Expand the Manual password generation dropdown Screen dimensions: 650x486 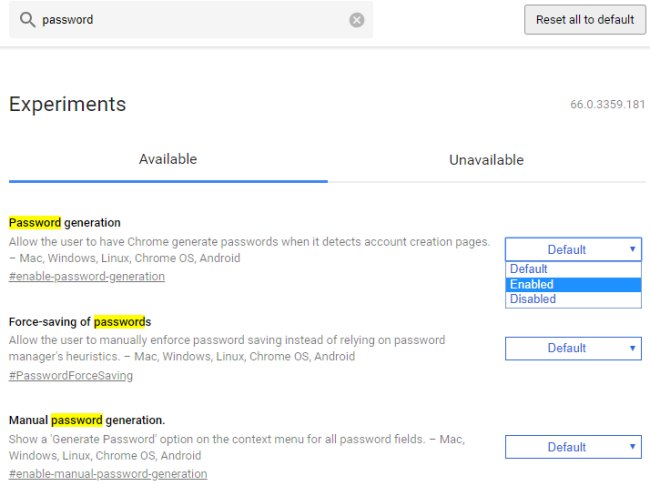tap(573, 447)
